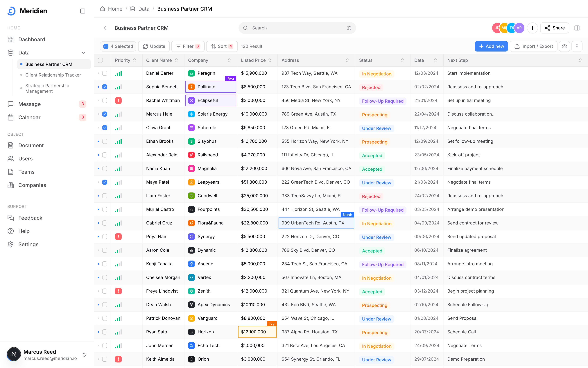588x368 pixels.
Task: Click the Pollinate company icon
Action: (191, 87)
